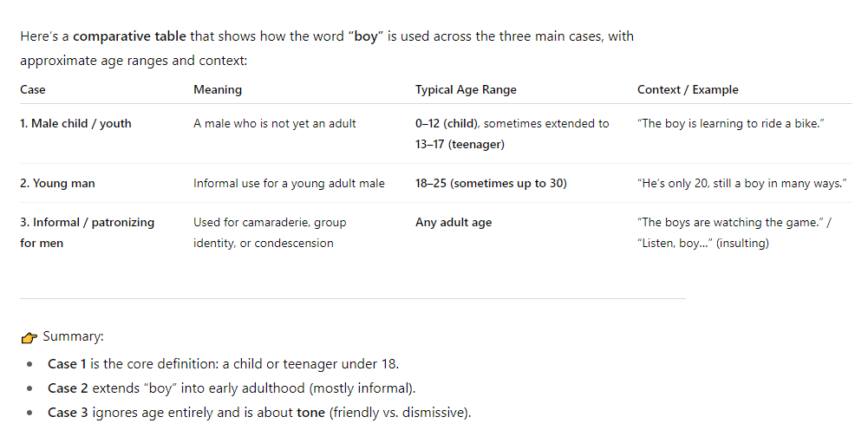
Task: Click the 'Case 1' summary bullet
Action: (x=223, y=364)
